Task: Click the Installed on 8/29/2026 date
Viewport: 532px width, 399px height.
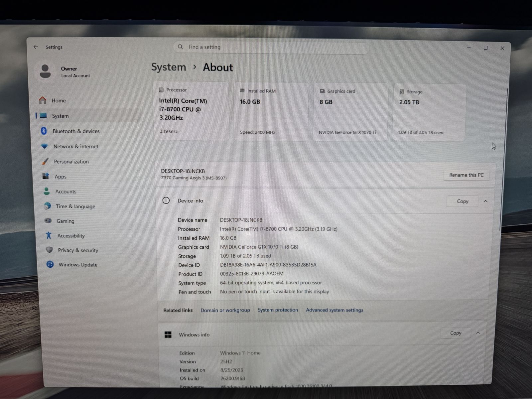Action: coord(231,370)
